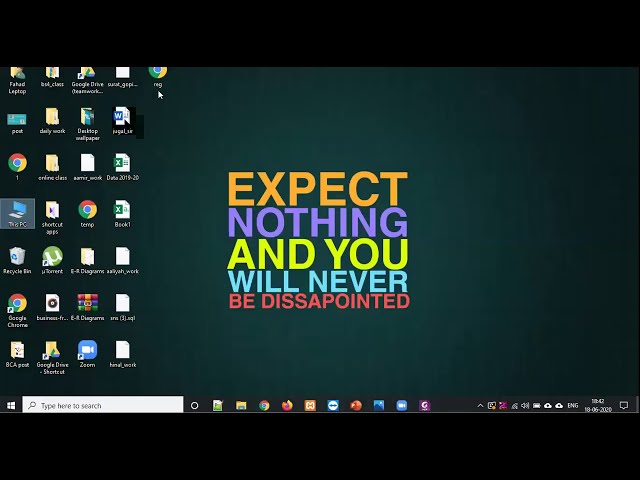Select Google Drive - Shortcut icon
Image resolution: width=640 pixels, height=480 pixels.
click(52, 358)
